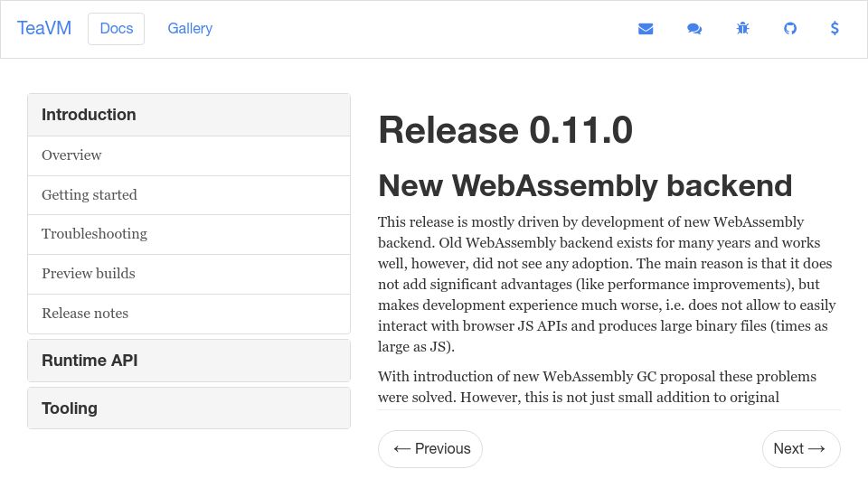The height and width of the screenshot is (488, 868).
Task: Open the Gallery tab
Action: (x=190, y=29)
